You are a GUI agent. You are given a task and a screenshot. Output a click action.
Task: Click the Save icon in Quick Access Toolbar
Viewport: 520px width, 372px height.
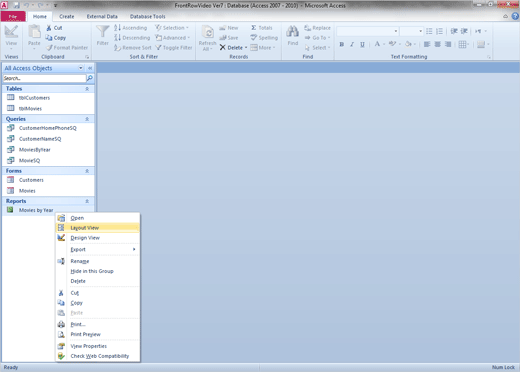(16, 5)
